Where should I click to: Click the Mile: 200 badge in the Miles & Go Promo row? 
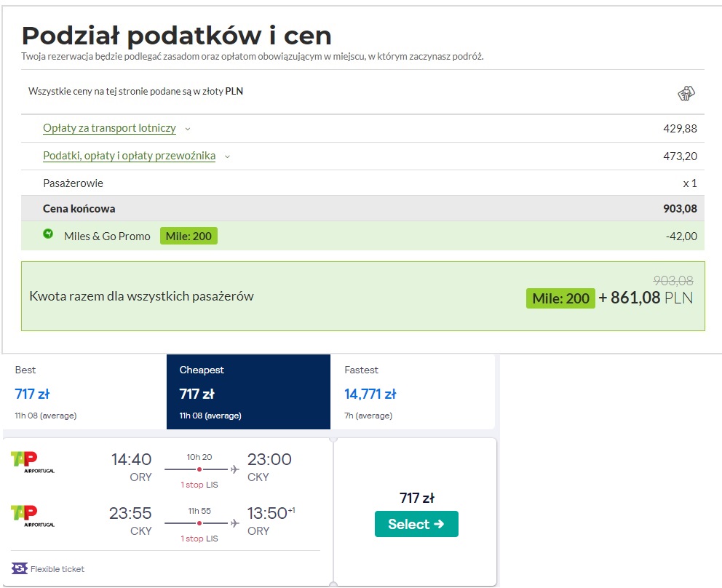pyautogui.click(x=189, y=237)
